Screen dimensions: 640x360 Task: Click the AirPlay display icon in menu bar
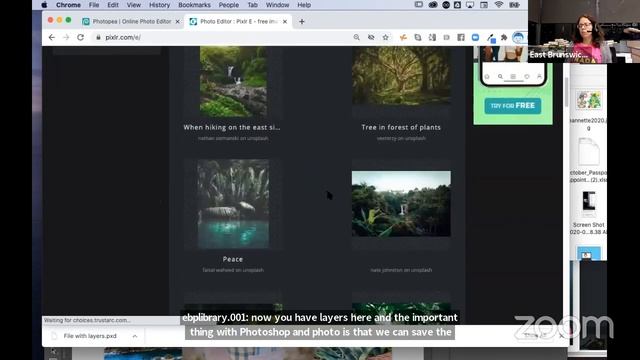pos(470,5)
